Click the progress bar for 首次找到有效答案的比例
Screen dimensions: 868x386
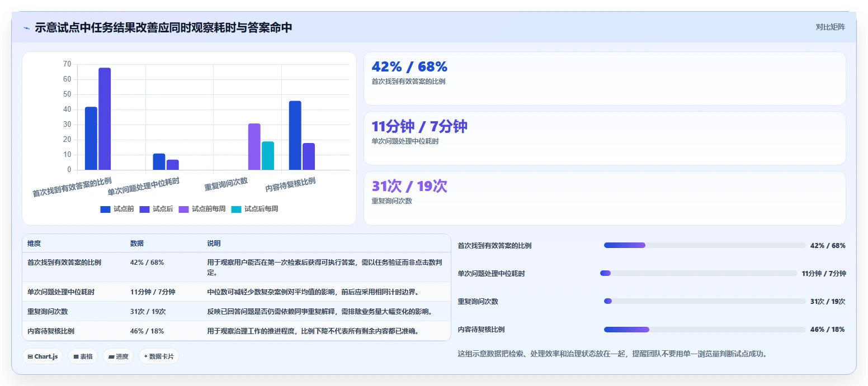(705, 245)
